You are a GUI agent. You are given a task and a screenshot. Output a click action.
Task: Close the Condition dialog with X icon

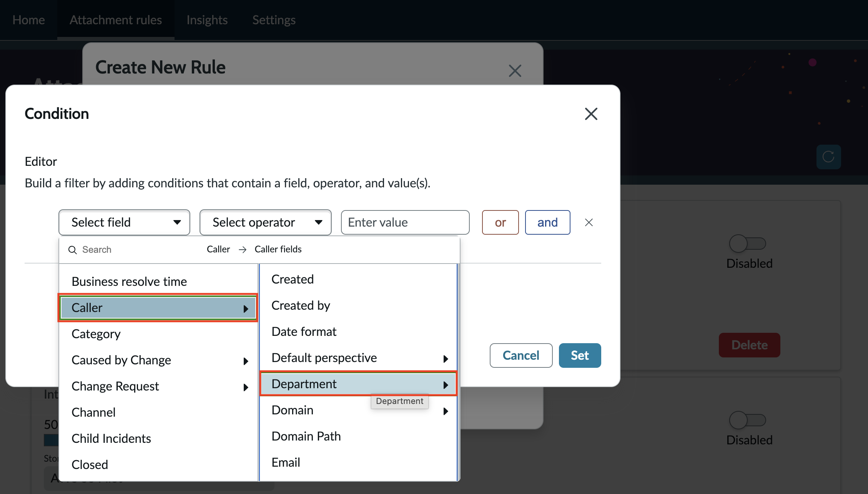pos(591,114)
